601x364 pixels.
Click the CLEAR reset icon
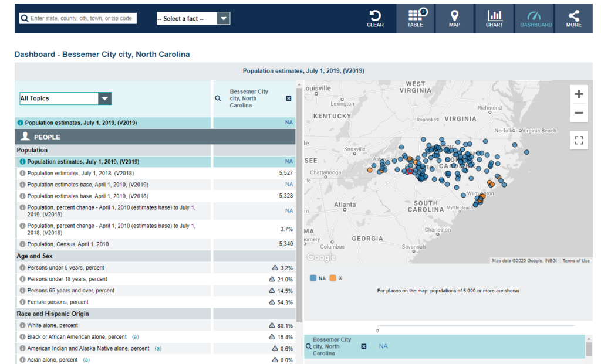375,18
